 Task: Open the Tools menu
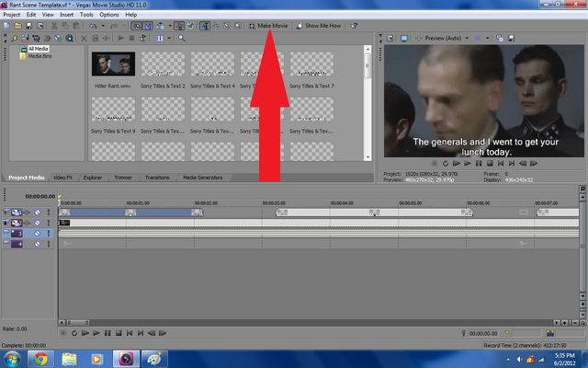tap(86, 15)
